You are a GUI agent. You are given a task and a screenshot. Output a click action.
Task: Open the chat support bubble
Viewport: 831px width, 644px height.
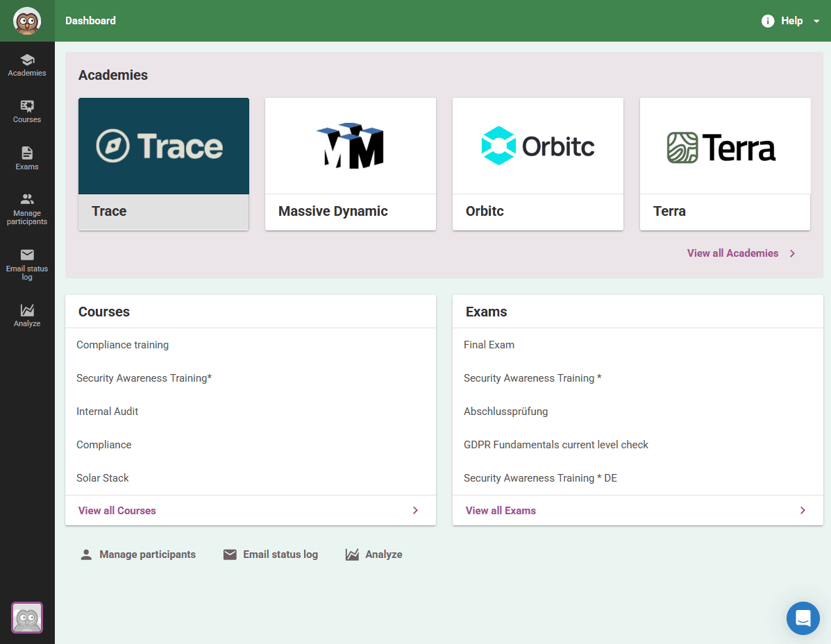point(803,618)
